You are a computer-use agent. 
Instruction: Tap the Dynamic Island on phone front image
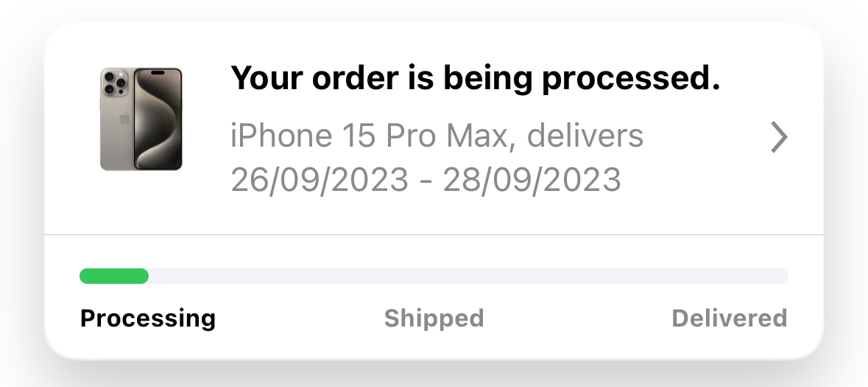158,72
